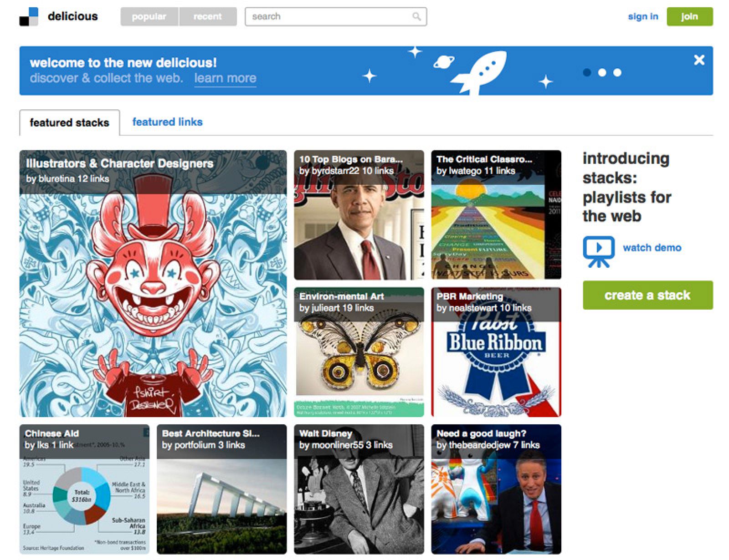
Task: Click the sign in link
Action: 642,17
